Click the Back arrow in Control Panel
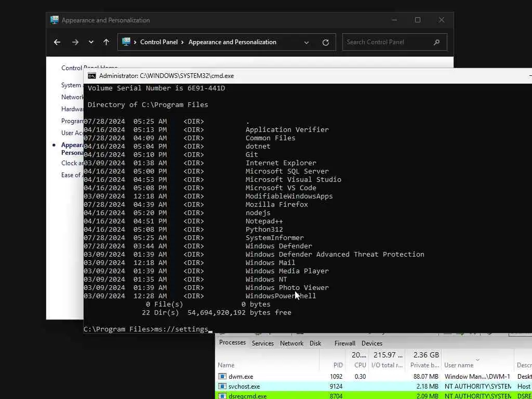 coord(57,42)
